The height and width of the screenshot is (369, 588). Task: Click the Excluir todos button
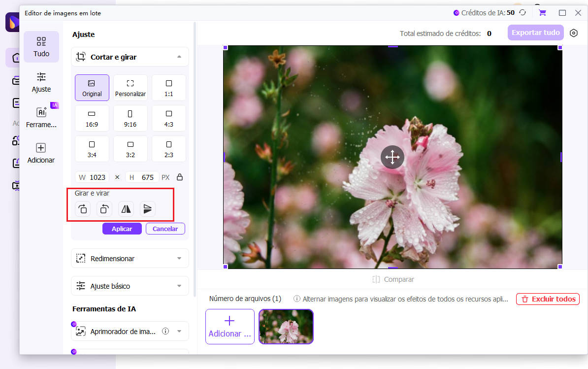click(x=548, y=299)
